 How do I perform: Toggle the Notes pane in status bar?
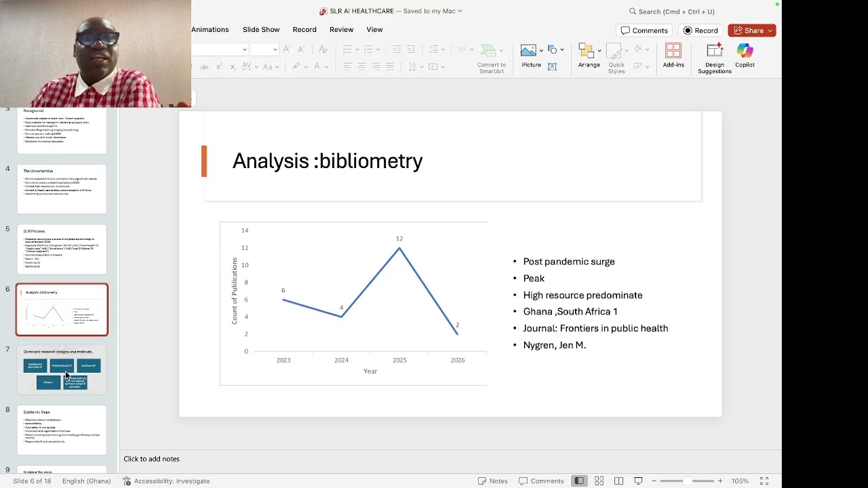pos(493,481)
